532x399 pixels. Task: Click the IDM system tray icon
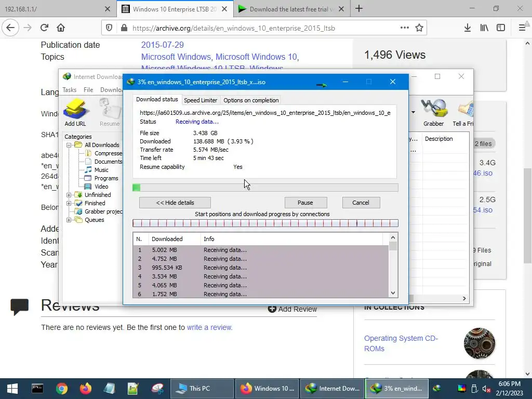point(437,388)
